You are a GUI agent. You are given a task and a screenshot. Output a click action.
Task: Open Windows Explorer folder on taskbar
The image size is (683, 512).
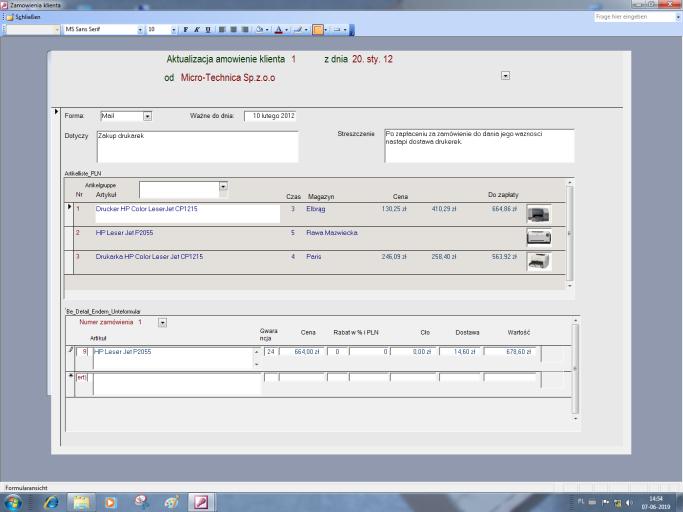click(81, 502)
